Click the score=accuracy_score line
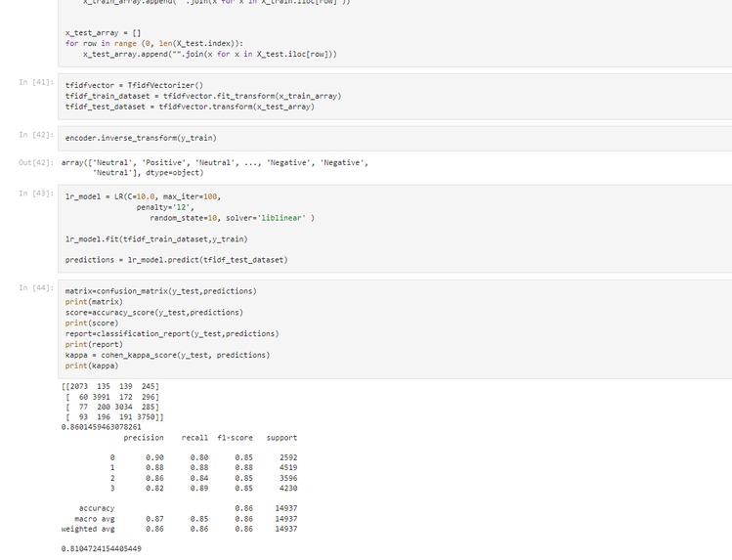 coord(154,313)
